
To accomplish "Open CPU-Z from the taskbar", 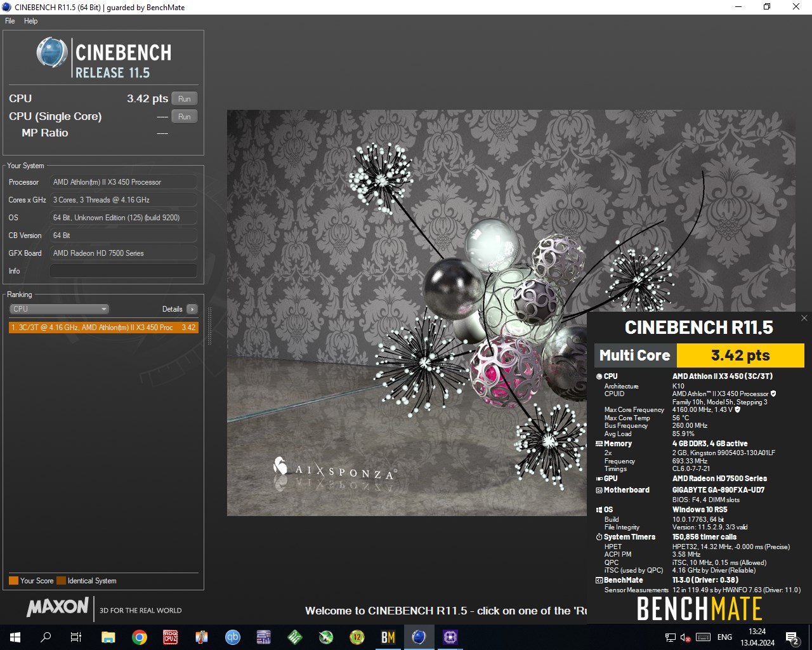I will click(x=171, y=637).
